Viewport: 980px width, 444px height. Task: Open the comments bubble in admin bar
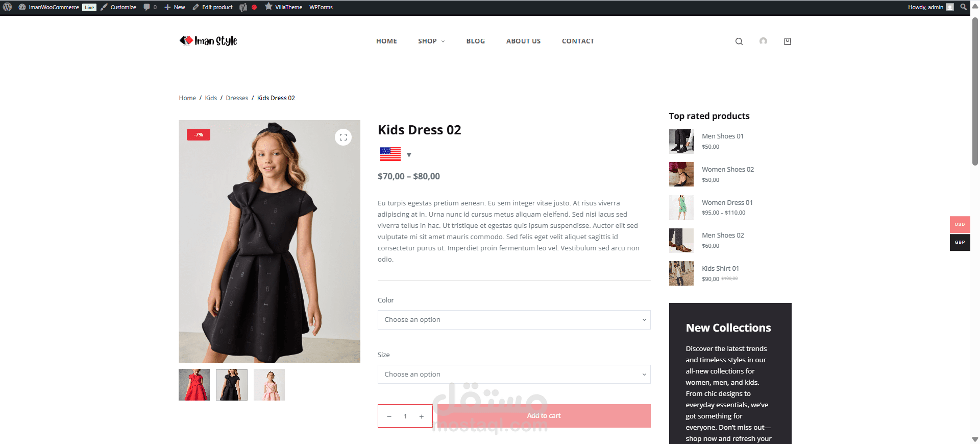pyautogui.click(x=150, y=7)
